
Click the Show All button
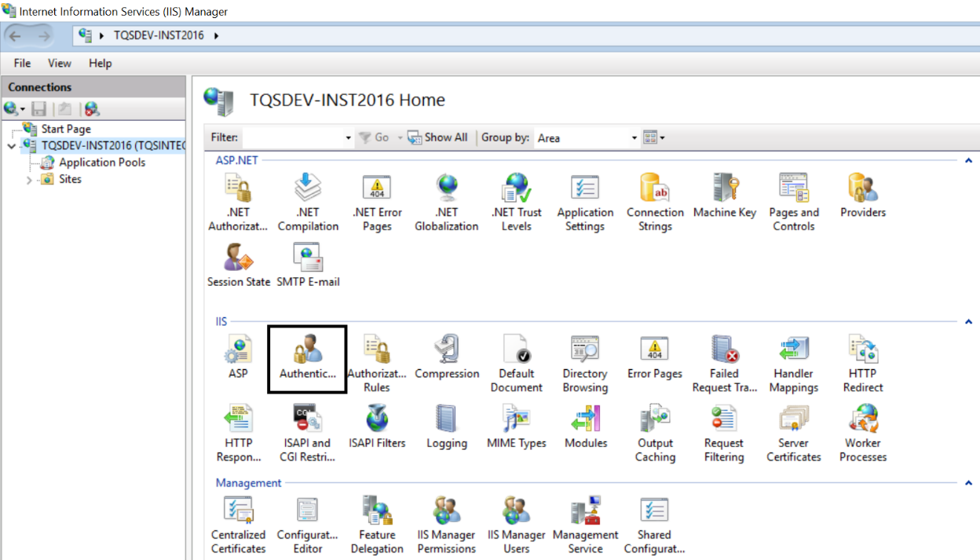[x=437, y=137]
